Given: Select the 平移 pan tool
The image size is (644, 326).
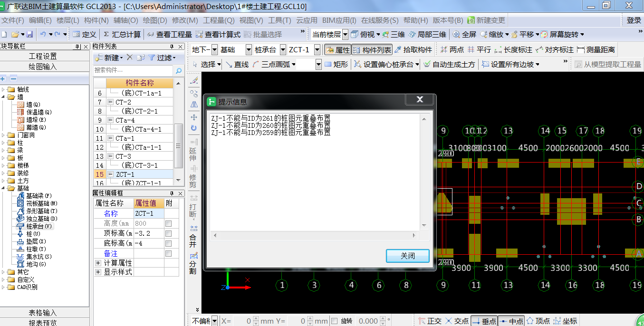Looking at the screenshot, I should click(x=522, y=35).
